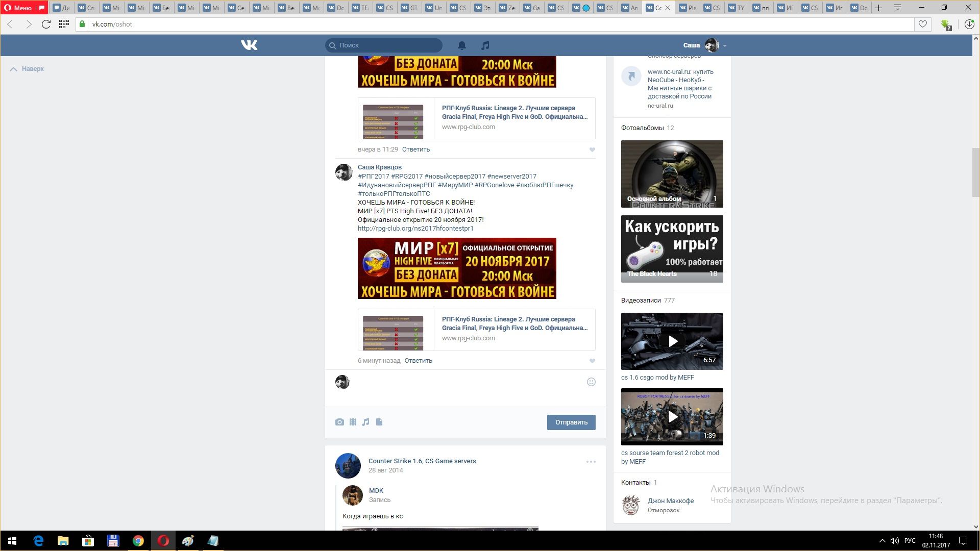This screenshot has width=980, height=551.
Task: Toggle Opera bookmark heart in address bar
Action: point(922,24)
